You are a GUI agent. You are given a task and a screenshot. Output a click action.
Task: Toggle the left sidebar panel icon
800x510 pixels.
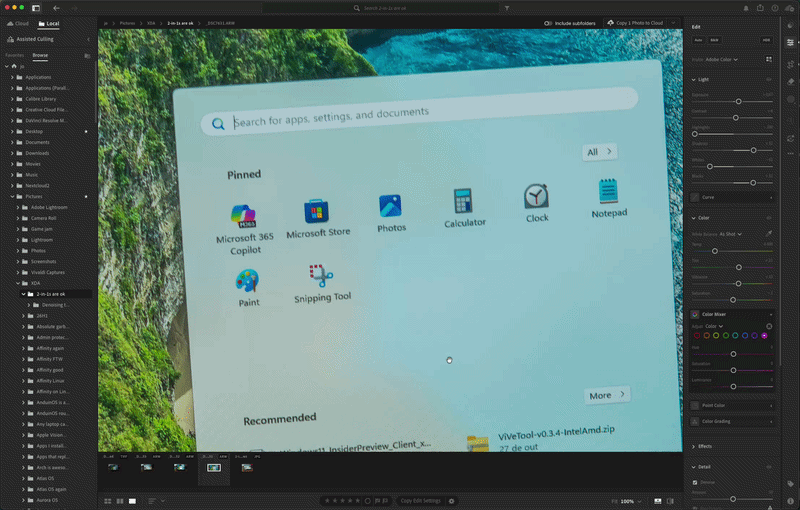(x=36, y=8)
